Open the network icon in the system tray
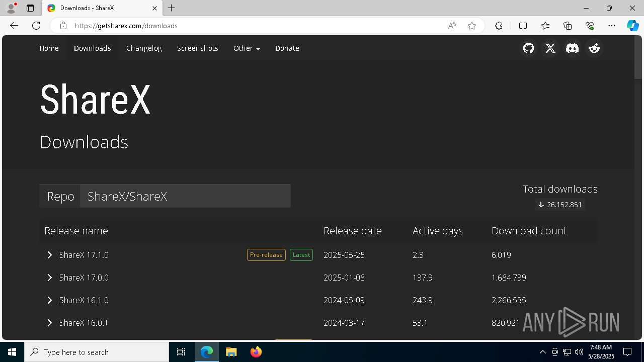The height and width of the screenshot is (362, 644). click(567, 352)
